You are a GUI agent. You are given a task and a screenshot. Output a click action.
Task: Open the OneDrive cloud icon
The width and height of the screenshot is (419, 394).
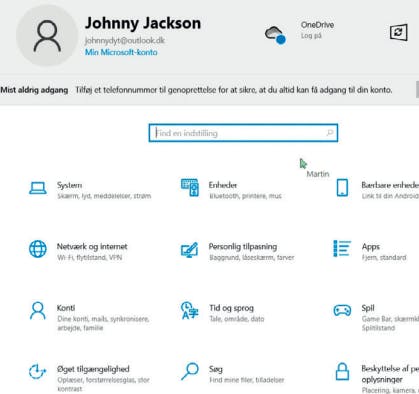[x=275, y=35]
